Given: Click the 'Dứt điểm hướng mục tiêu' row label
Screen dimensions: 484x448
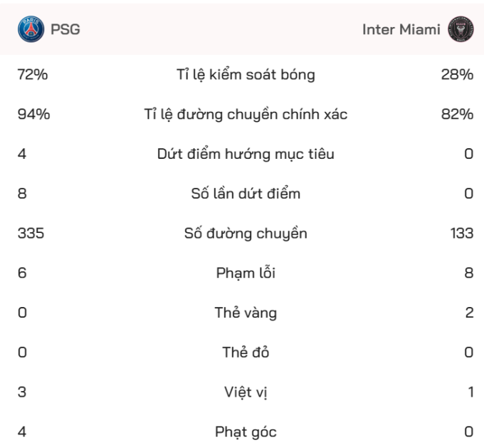Looking at the screenshot, I should 246,154.
